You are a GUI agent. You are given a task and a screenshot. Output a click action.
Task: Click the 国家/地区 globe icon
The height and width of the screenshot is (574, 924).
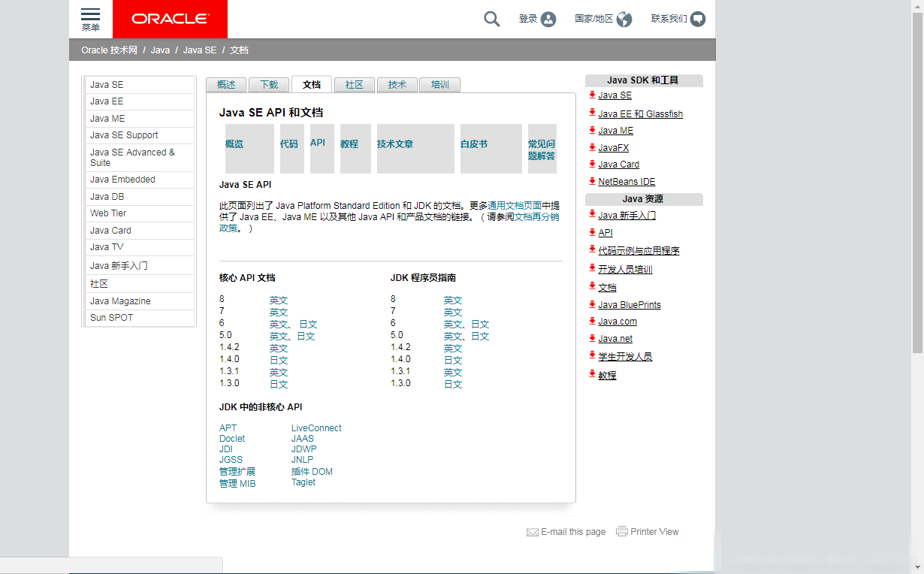pyautogui.click(x=624, y=20)
